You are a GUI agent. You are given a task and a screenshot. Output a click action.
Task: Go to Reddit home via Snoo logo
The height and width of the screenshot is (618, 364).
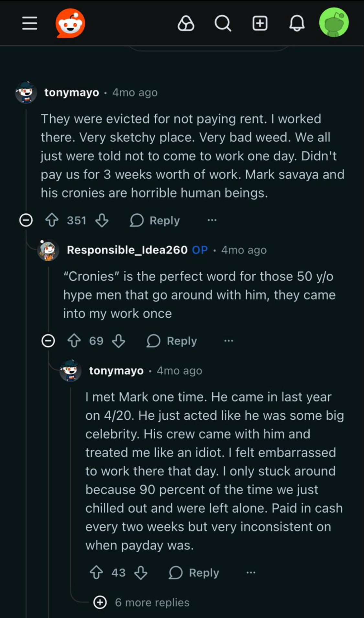pos(70,23)
